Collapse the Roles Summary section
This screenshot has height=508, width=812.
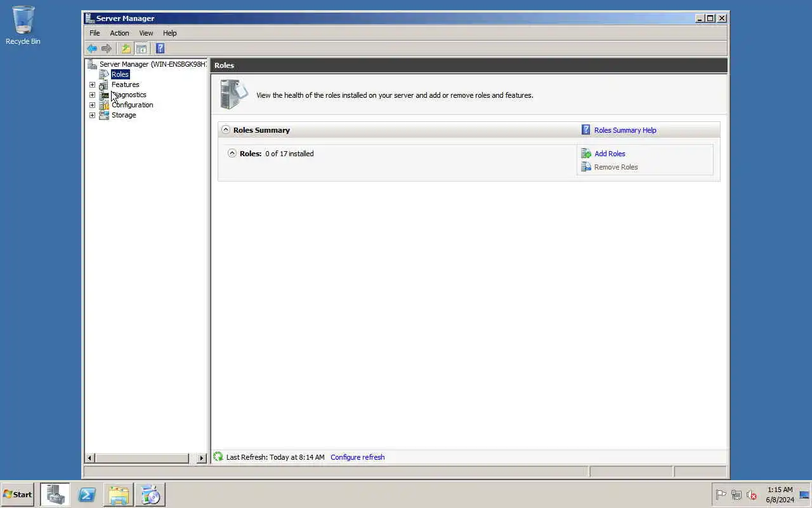226,130
